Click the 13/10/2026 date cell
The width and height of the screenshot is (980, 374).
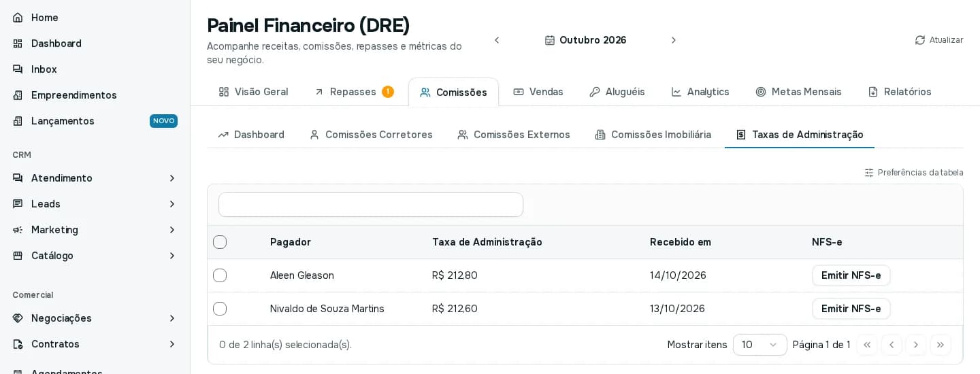coord(677,309)
